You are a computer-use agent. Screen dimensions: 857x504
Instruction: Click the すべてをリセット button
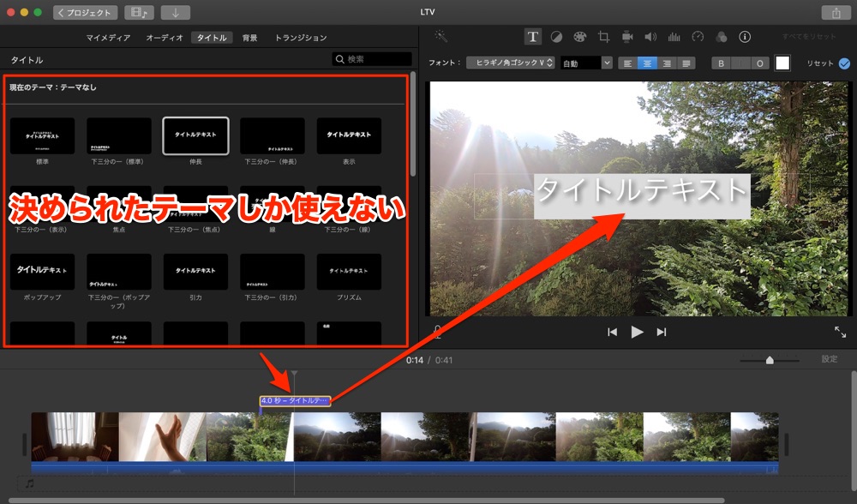tap(809, 37)
